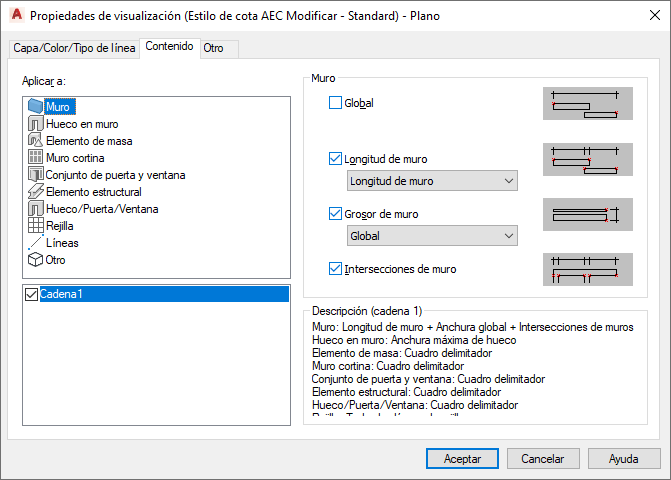Select the Rejilla grid icon
The image size is (671, 480).
[36, 226]
